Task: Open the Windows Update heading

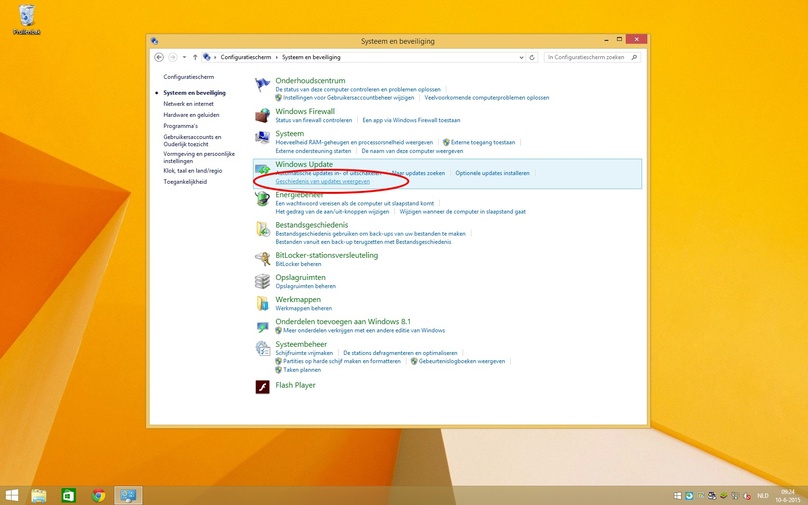Action: [304, 164]
